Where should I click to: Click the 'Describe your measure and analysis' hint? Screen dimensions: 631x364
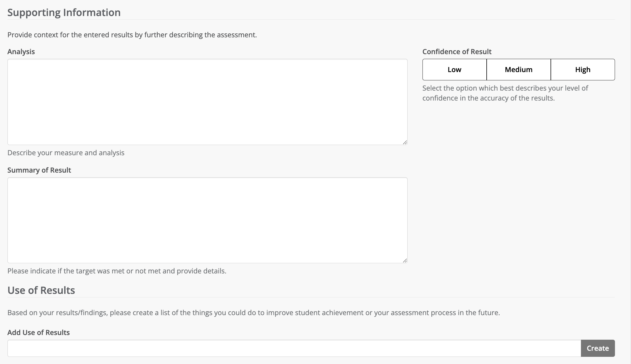(66, 153)
